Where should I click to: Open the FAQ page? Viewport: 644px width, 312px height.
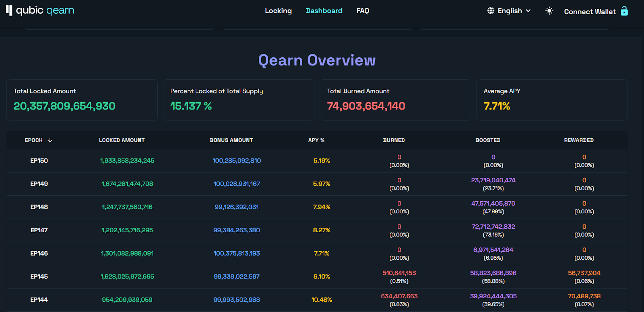363,11
